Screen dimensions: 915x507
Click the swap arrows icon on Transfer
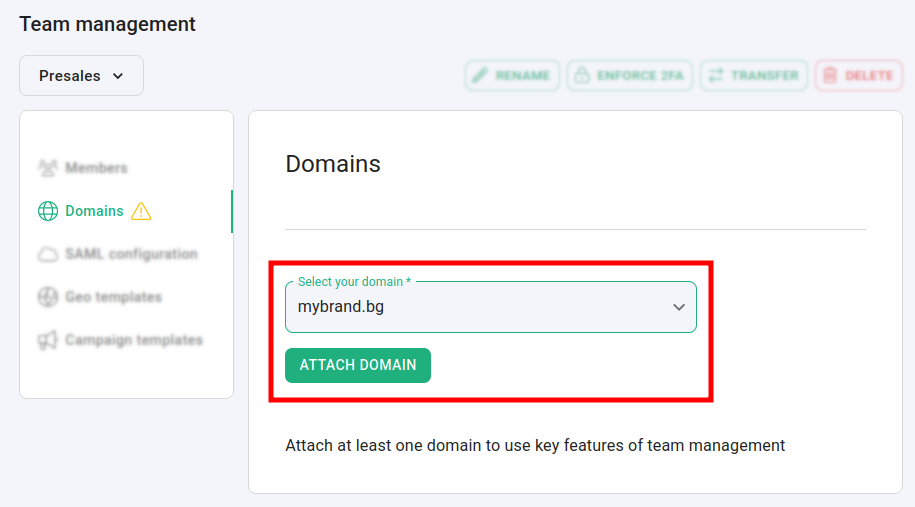click(x=715, y=76)
